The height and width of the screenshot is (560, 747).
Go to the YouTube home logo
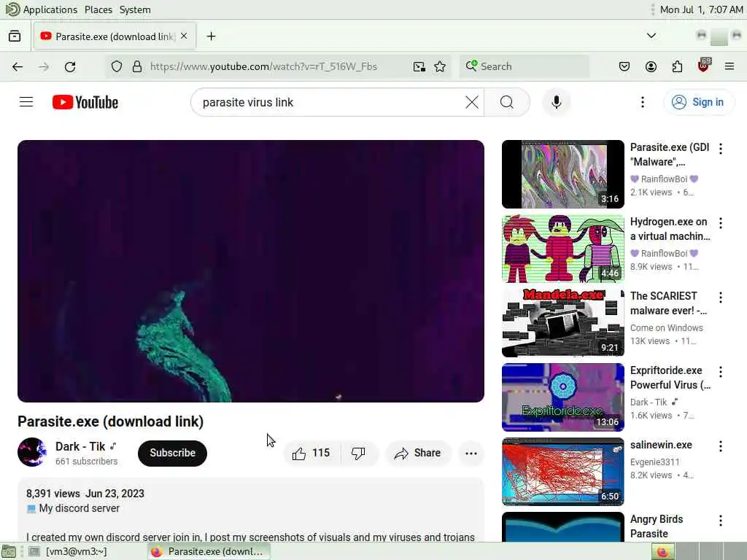pyautogui.click(x=85, y=102)
